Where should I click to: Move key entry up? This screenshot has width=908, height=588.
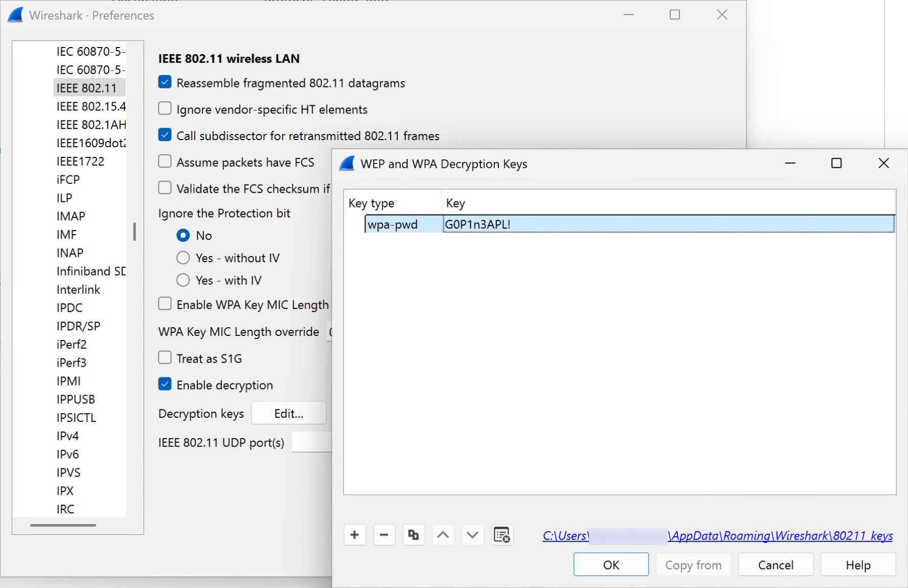pyautogui.click(x=443, y=535)
